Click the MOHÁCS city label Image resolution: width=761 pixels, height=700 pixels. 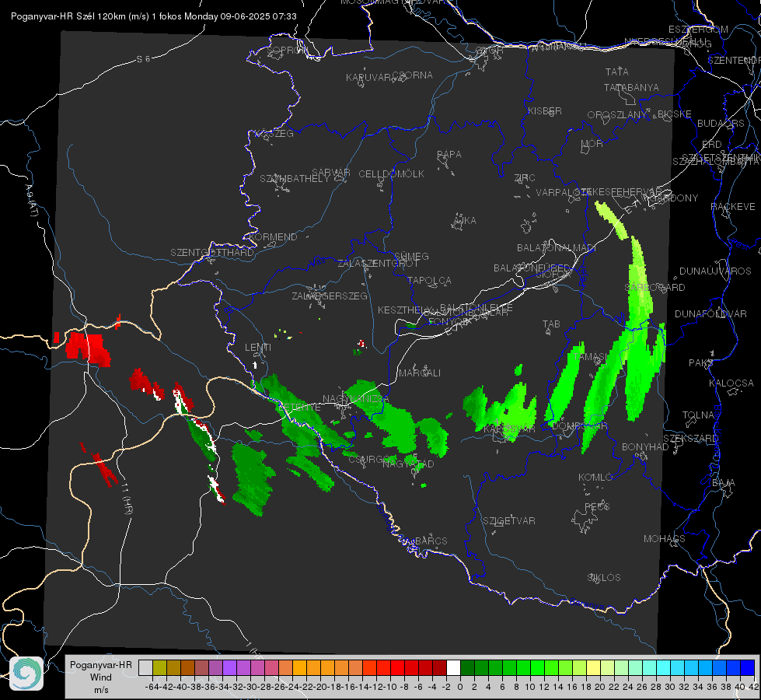click(665, 539)
